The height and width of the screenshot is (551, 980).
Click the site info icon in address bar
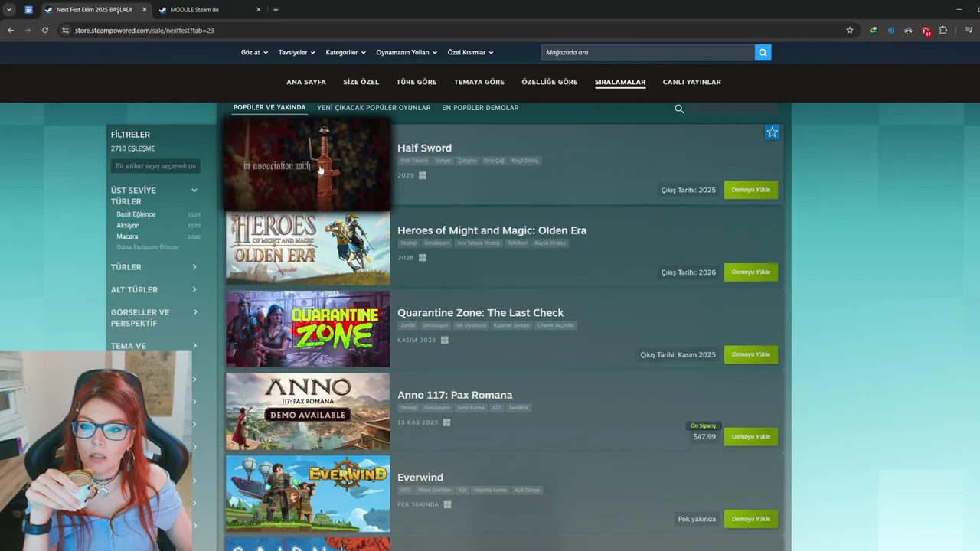click(x=66, y=30)
